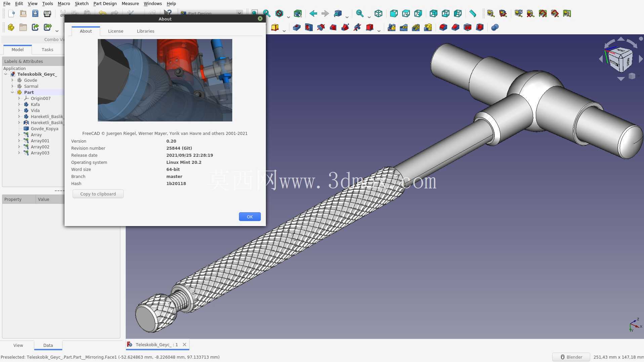Click the Mirrored tool icon
The image size is (644, 362).
click(392, 27)
